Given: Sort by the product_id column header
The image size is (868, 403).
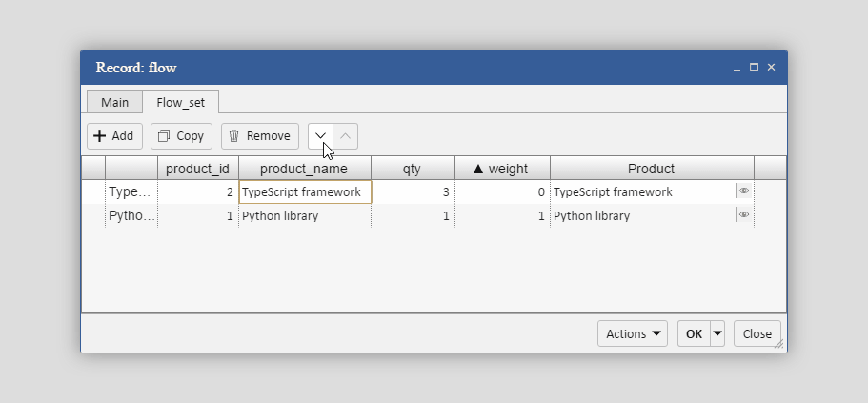Looking at the screenshot, I should (197, 169).
